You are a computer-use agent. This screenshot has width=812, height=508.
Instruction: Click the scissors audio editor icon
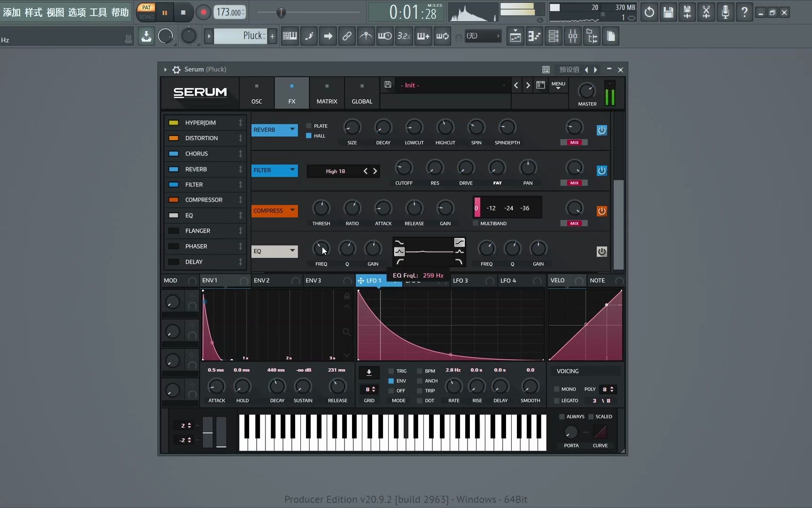706,12
